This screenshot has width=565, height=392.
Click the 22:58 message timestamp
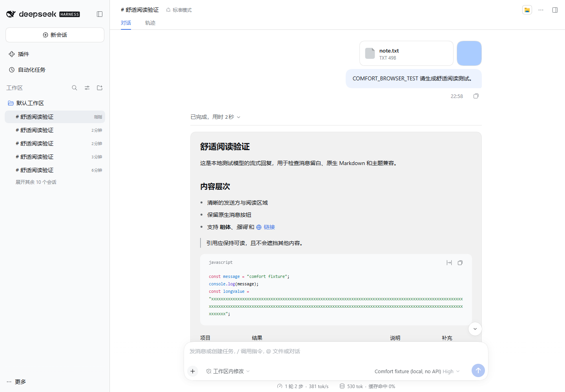coord(457,96)
